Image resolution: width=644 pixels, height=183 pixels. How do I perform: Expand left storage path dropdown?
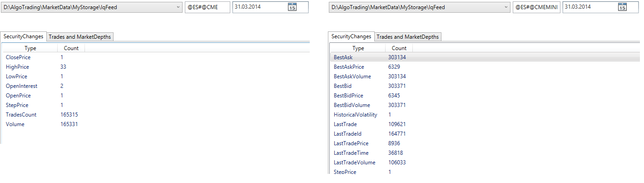177,7
